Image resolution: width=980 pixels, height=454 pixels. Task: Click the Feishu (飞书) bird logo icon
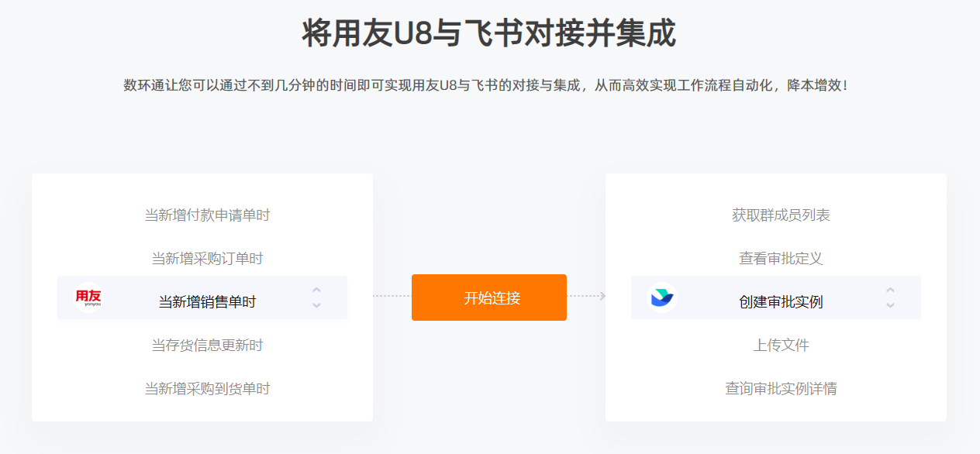point(662,298)
